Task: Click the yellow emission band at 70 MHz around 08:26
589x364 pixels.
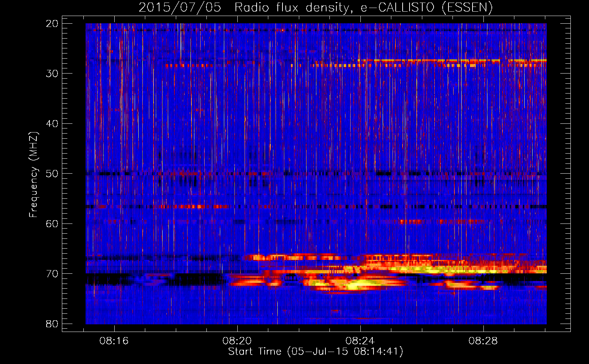Action: 430,270
